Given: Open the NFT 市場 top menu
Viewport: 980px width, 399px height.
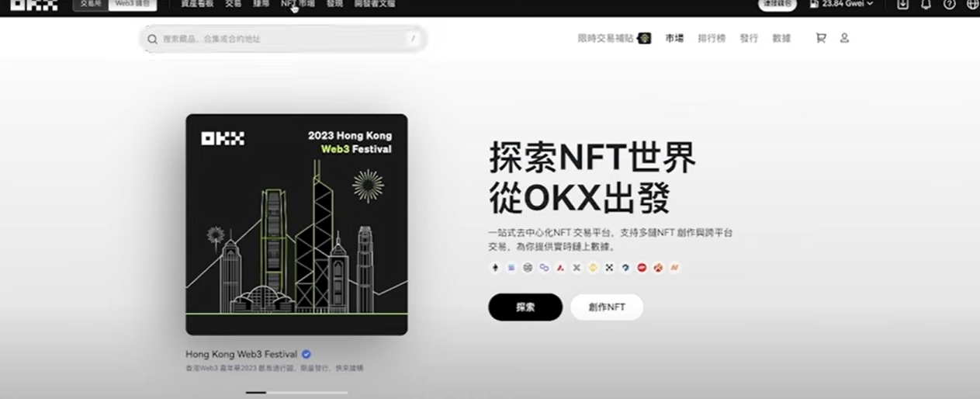Looking at the screenshot, I should click(x=298, y=4).
